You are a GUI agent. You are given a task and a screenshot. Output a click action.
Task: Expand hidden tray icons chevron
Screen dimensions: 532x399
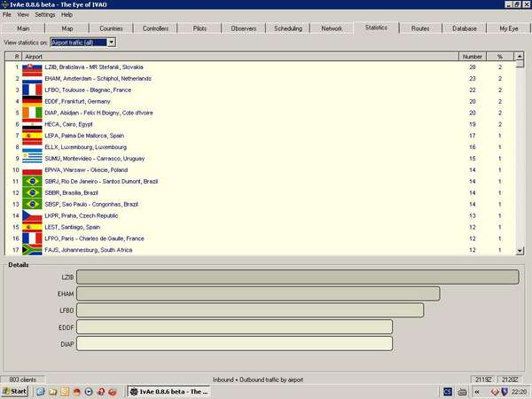coord(477,392)
